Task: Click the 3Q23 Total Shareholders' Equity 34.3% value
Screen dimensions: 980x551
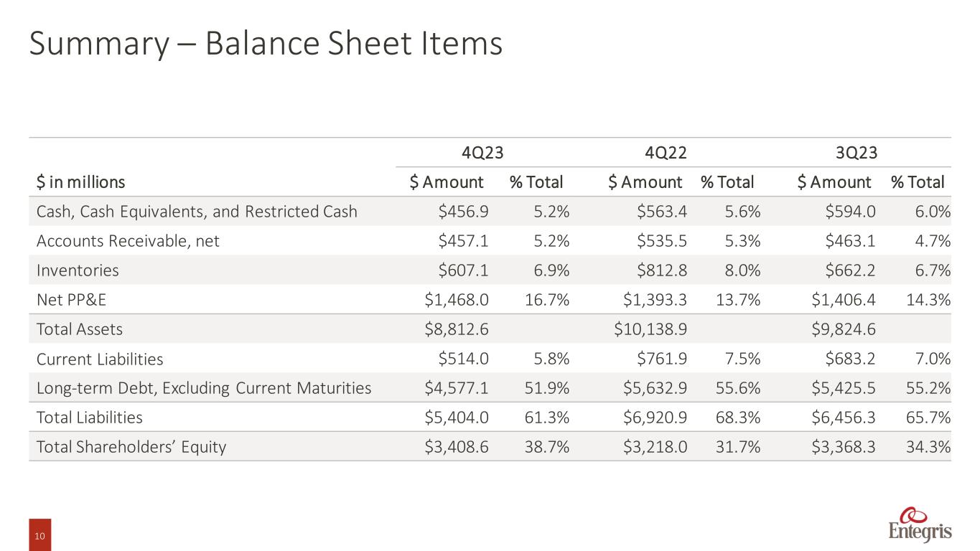Action: [x=929, y=447]
